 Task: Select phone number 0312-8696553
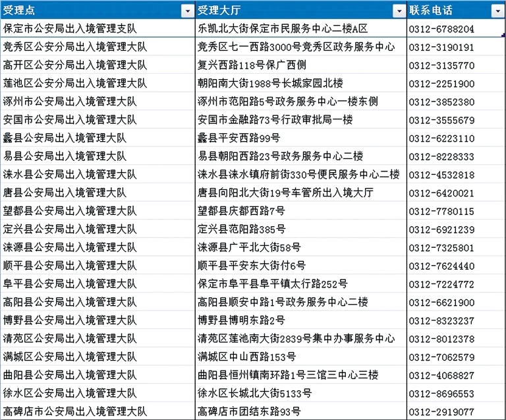point(441,394)
